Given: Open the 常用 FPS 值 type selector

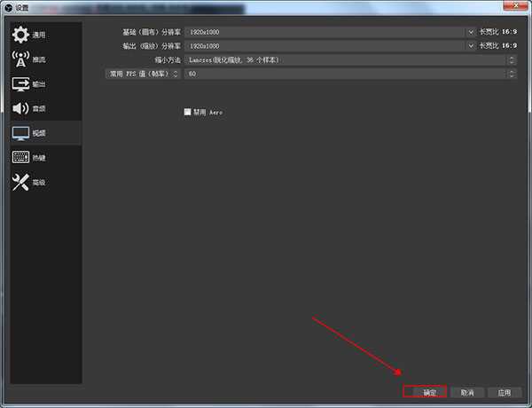Looking at the screenshot, I should pos(143,74).
